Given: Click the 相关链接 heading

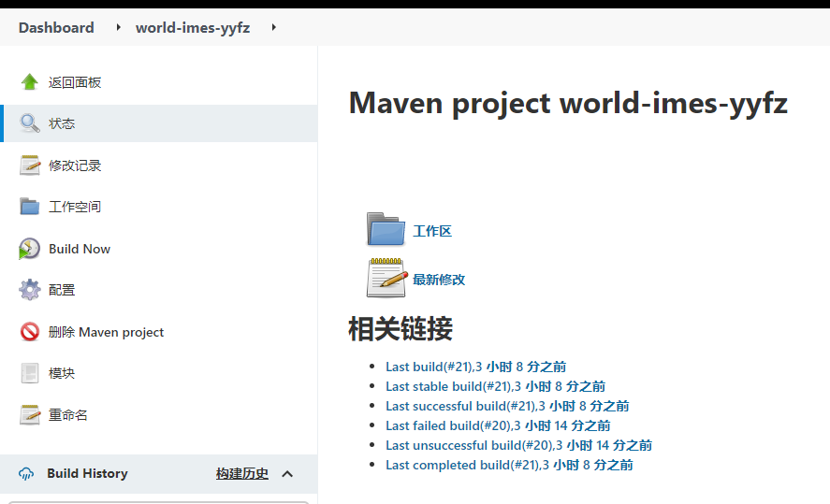Looking at the screenshot, I should 400,329.
